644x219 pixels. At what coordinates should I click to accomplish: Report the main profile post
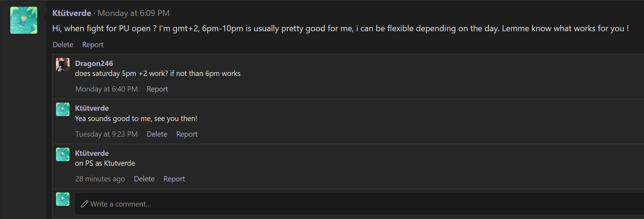tap(93, 45)
